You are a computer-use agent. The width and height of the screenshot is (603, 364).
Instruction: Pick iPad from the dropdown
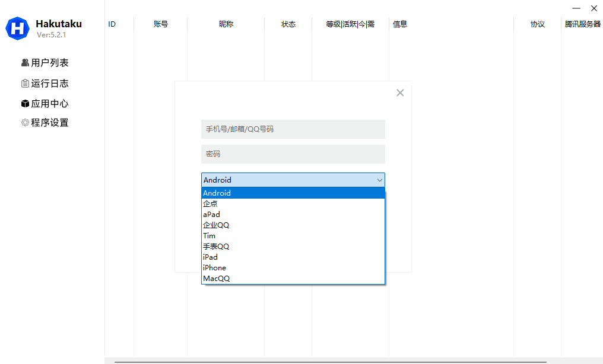click(293, 257)
